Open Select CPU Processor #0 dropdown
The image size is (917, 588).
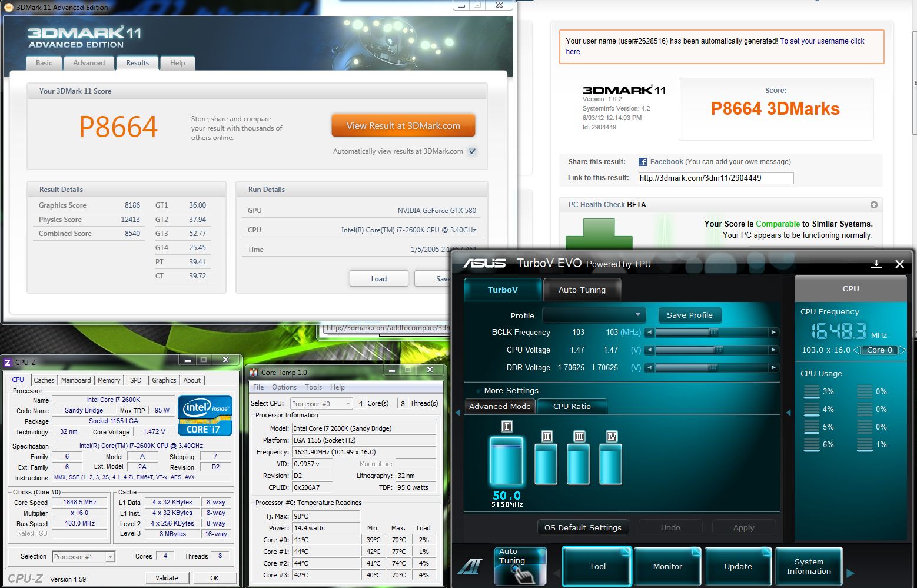321,404
